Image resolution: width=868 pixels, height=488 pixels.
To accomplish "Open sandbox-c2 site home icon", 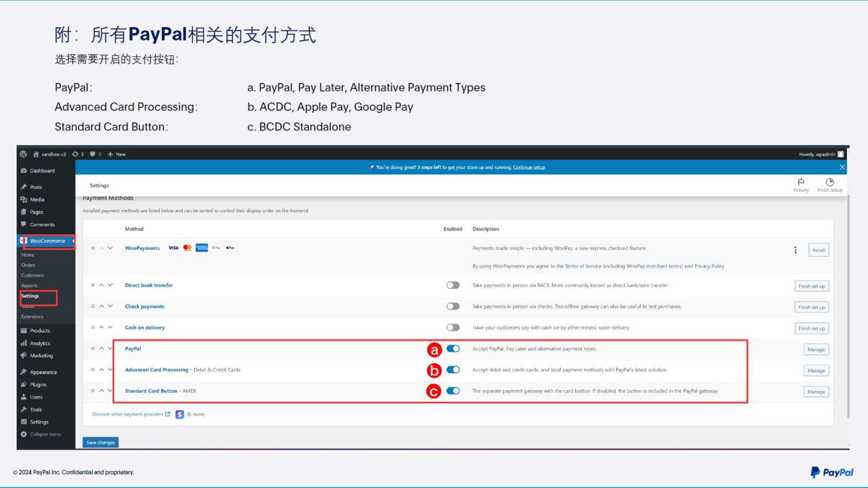I will pyautogui.click(x=36, y=154).
